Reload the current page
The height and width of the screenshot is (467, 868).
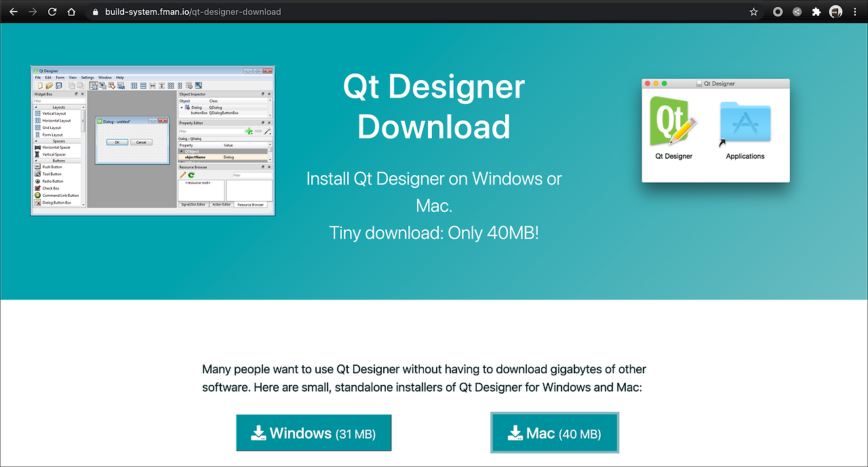pyautogui.click(x=52, y=12)
